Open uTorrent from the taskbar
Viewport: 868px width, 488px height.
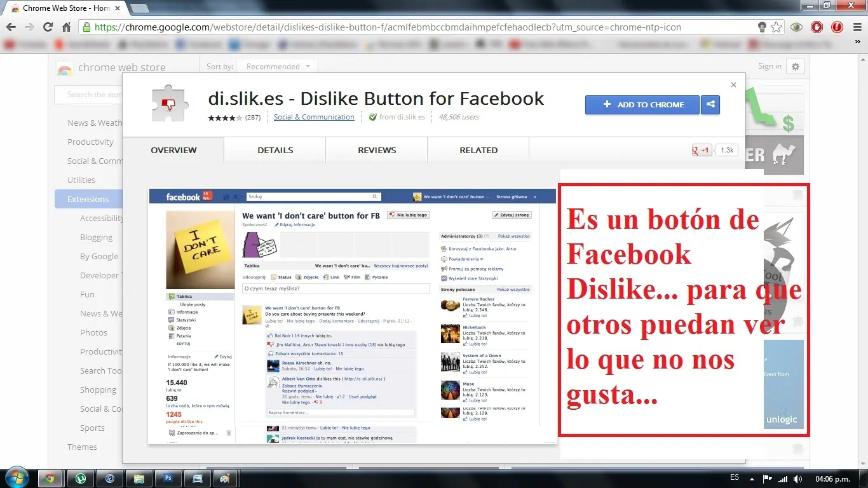point(80,478)
